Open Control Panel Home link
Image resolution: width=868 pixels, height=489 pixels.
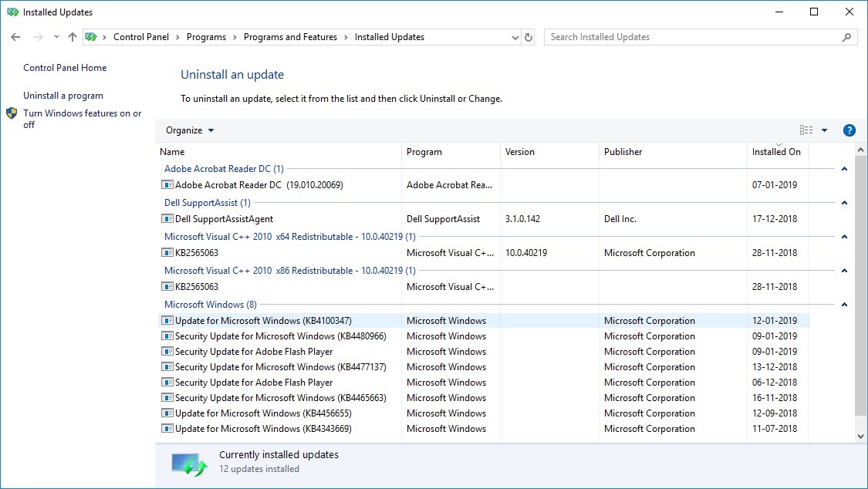point(65,67)
